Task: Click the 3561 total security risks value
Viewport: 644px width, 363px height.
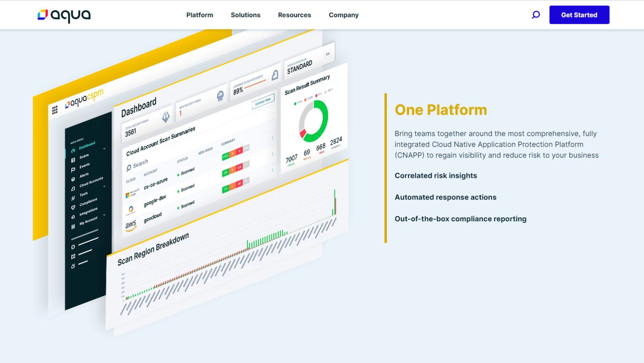Action: [130, 132]
